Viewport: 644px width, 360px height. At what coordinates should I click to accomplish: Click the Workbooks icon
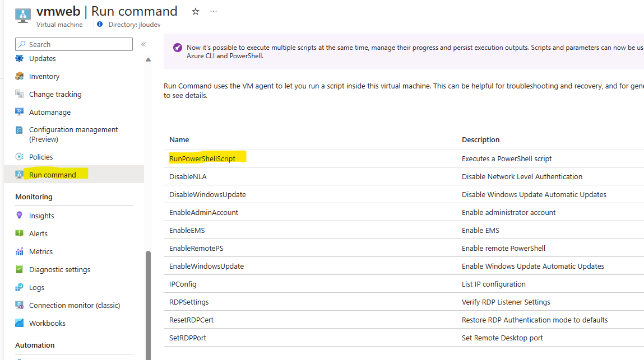pyautogui.click(x=19, y=323)
